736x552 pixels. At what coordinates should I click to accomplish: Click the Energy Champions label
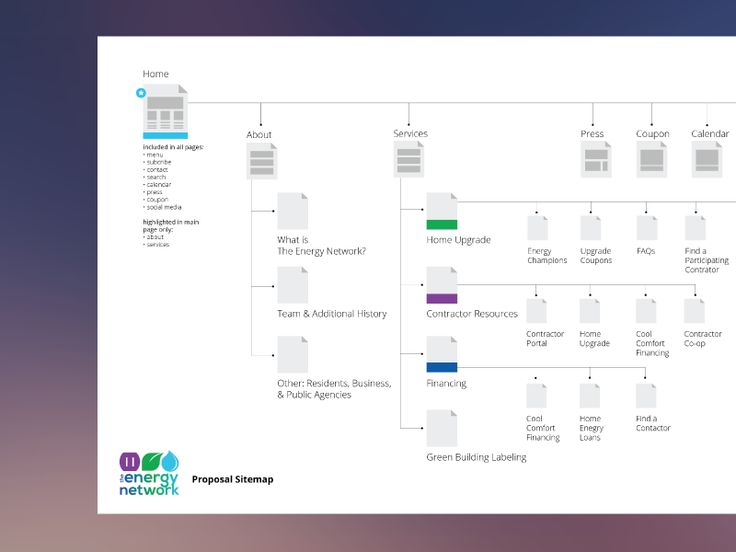click(x=547, y=256)
